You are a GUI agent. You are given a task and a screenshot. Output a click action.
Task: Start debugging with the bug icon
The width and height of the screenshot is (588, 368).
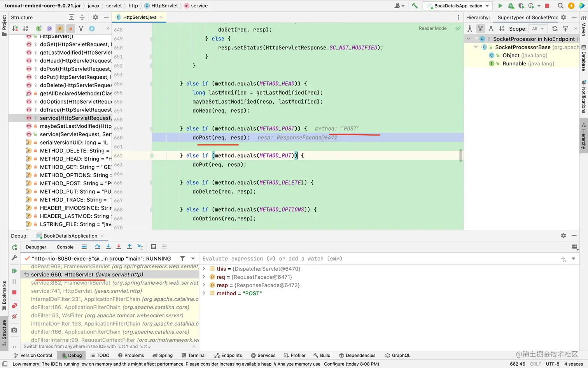coord(511,6)
